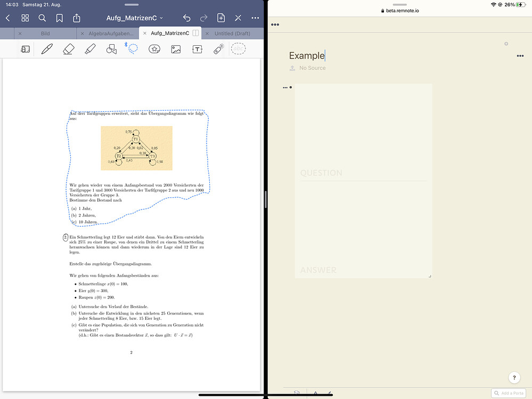Open the Example note options menu

pos(520,55)
